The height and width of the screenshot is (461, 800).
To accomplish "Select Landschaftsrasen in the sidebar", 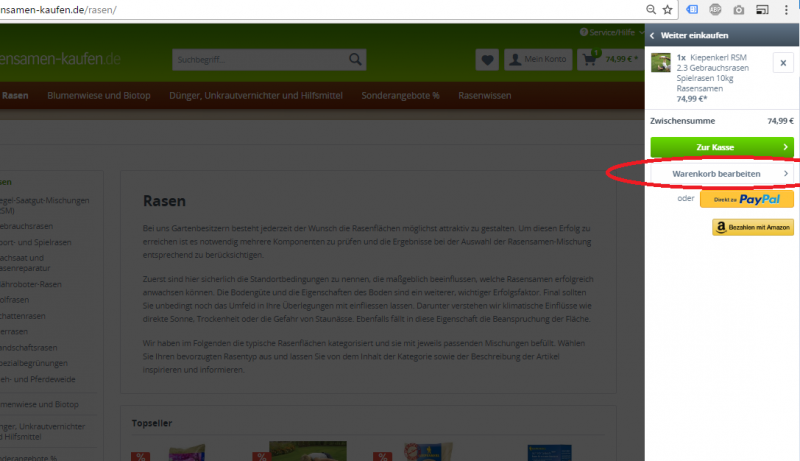I will click(29, 347).
